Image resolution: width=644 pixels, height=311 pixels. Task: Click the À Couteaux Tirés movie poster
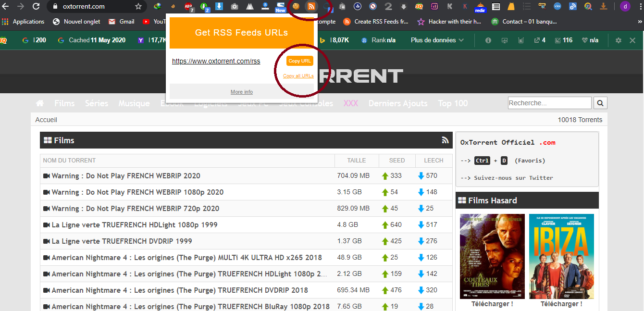[x=492, y=256]
